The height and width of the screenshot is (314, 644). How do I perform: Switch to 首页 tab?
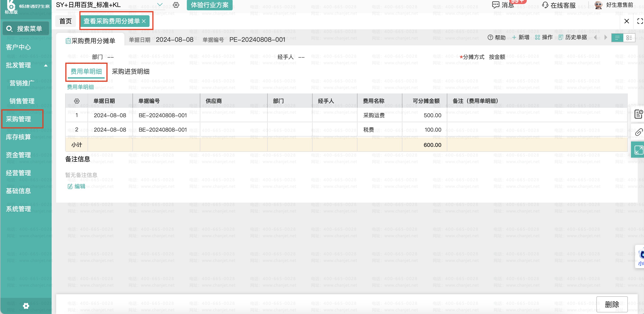[x=66, y=21]
